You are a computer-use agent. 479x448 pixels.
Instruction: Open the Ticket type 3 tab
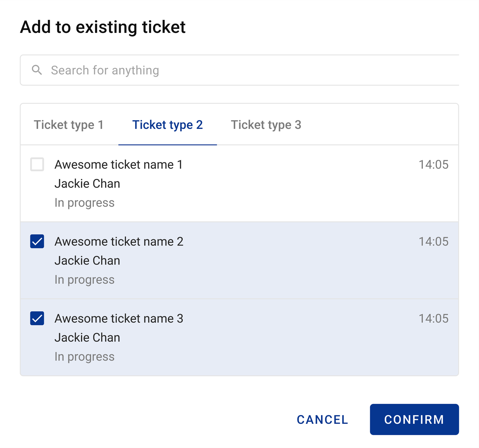point(266,125)
